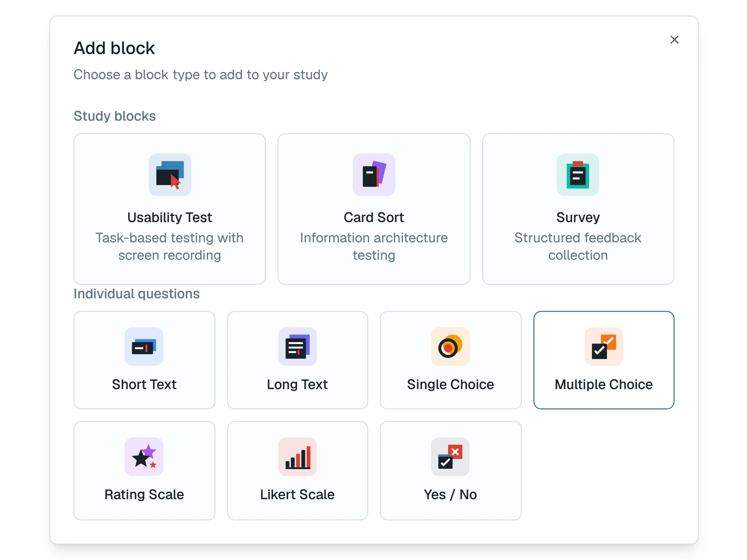The width and height of the screenshot is (747, 560).
Task: Select the Usability Test label
Action: pos(170,217)
